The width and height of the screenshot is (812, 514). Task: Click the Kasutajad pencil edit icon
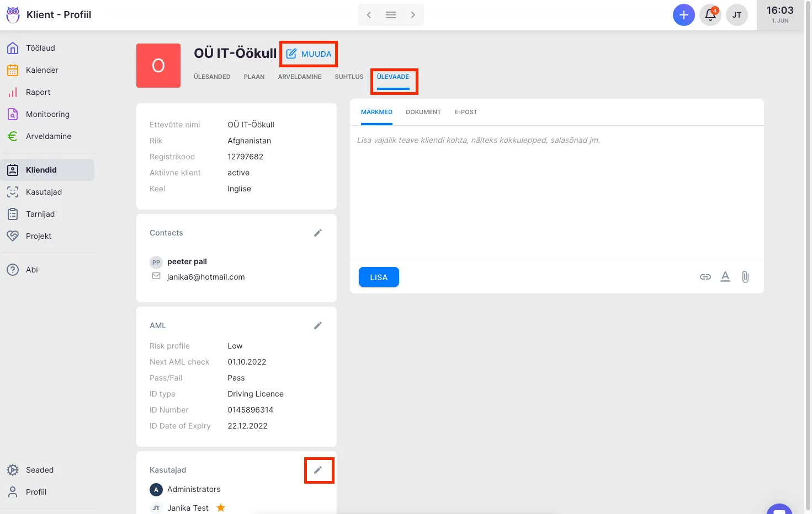point(318,470)
